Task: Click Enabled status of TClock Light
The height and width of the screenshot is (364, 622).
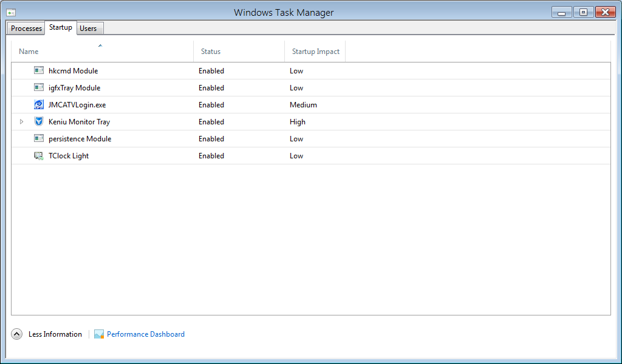Action: pos(211,156)
